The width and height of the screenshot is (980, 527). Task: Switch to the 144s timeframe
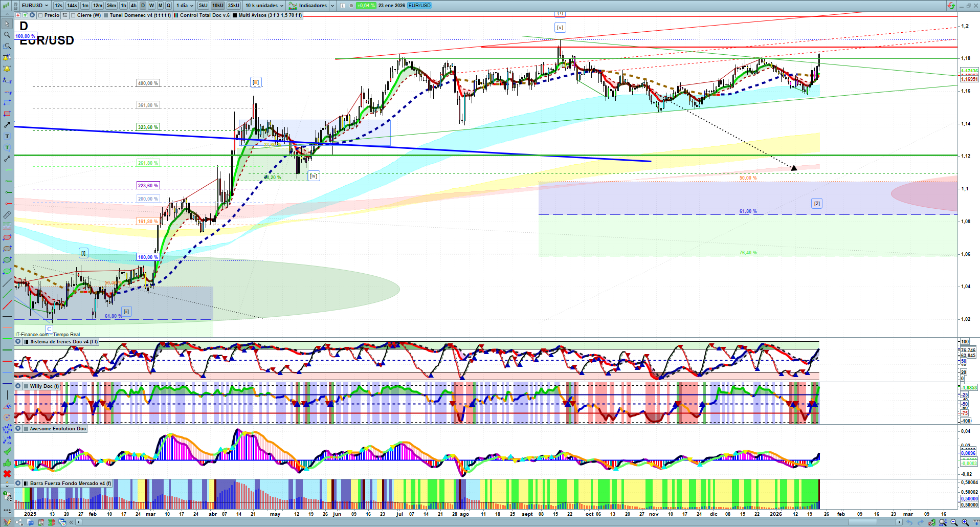(x=72, y=6)
